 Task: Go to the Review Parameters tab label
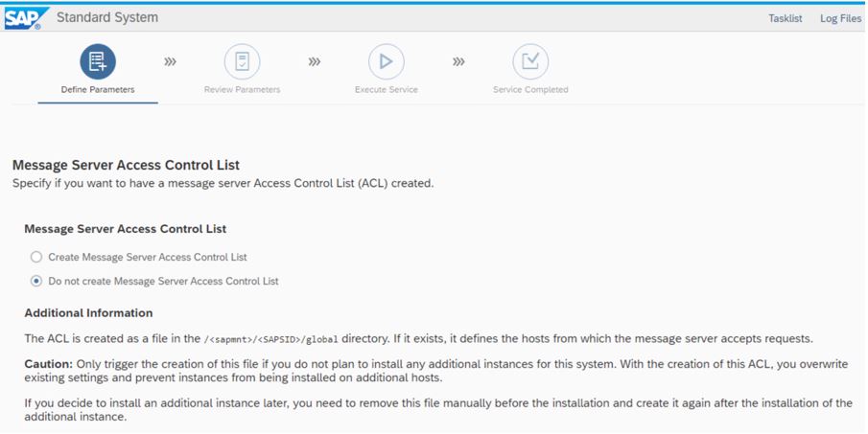242,89
